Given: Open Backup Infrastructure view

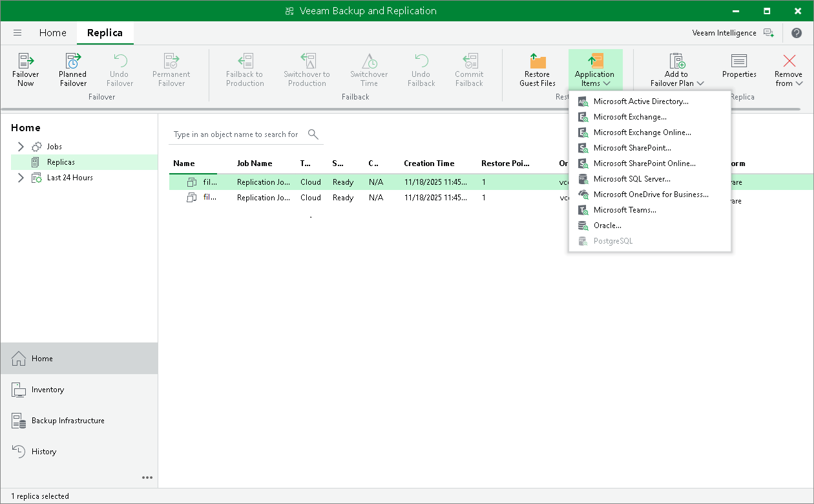Looking at the screenshot, I should tap(79, 421).
